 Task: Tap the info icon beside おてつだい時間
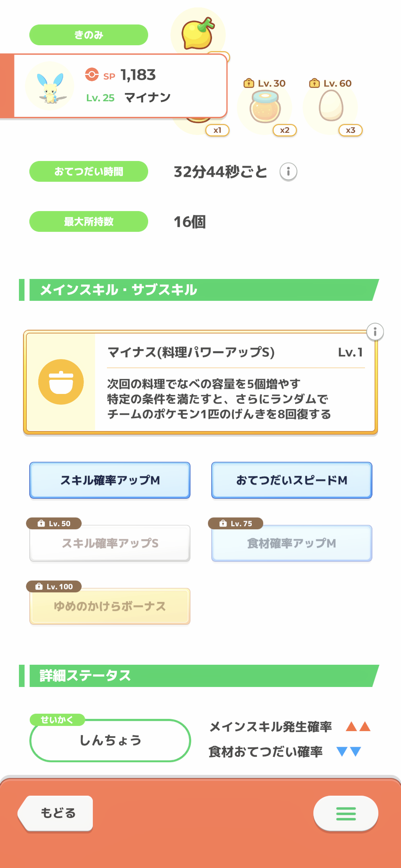288,172
